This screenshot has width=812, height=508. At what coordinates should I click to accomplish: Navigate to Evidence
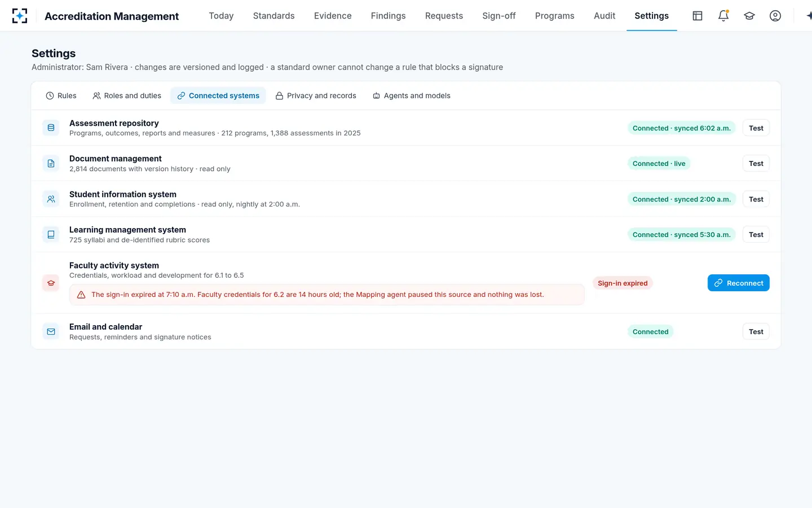pyautogui.click(x=333, y=16)
